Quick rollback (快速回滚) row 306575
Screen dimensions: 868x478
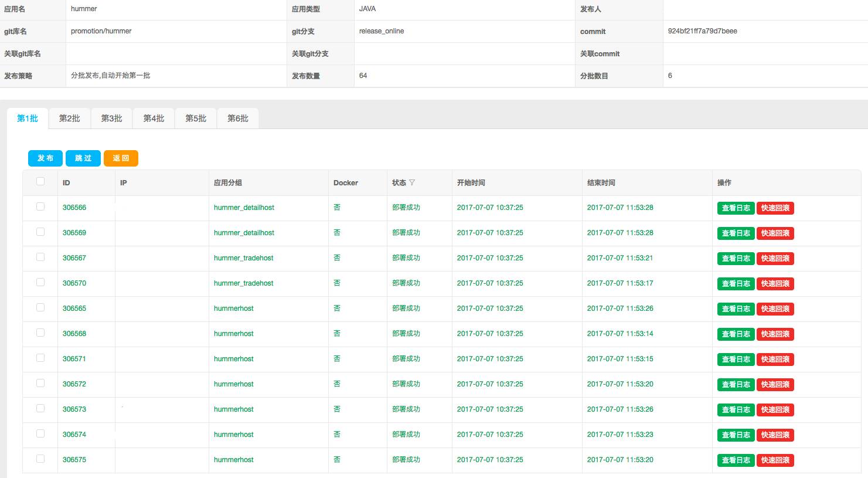pyautogui.click(x=775, y=460)
